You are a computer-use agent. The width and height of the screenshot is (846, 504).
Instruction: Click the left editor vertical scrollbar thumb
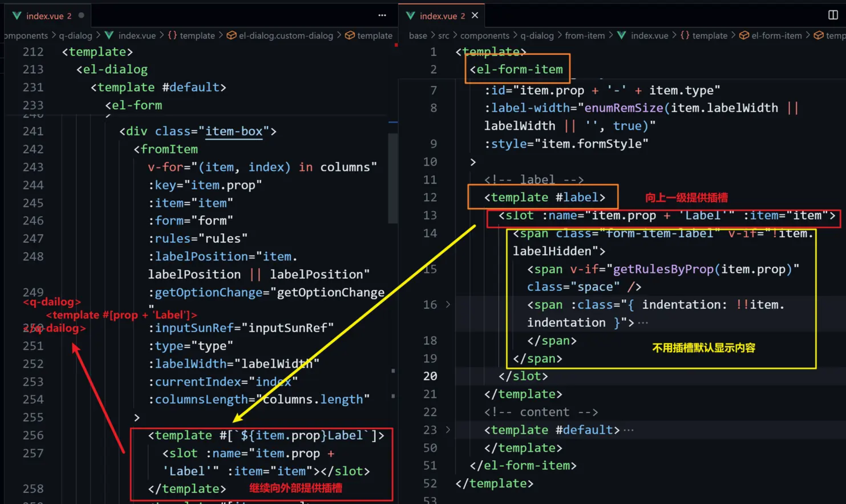pyautogui.click(x=392, y=178)
